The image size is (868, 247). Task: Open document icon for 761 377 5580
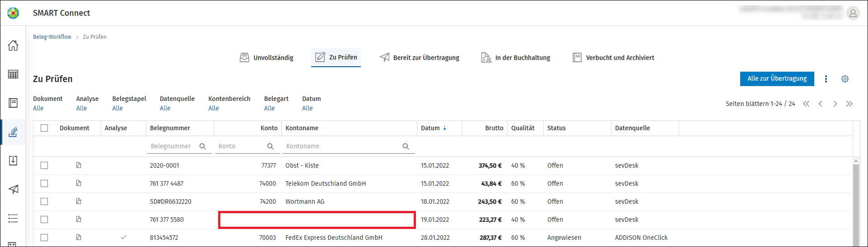click(x=79, y=220)
